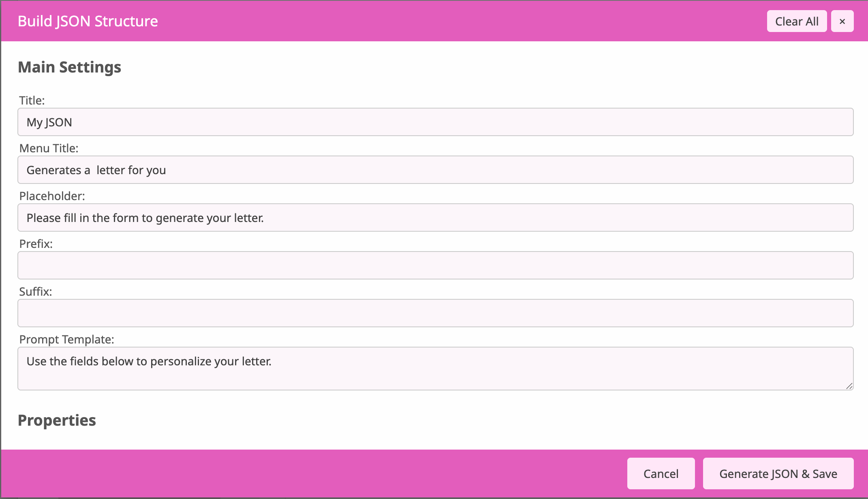Click the Build JSON Structure header title
This screenshot has height=499, width=868.
pos(88,21)
